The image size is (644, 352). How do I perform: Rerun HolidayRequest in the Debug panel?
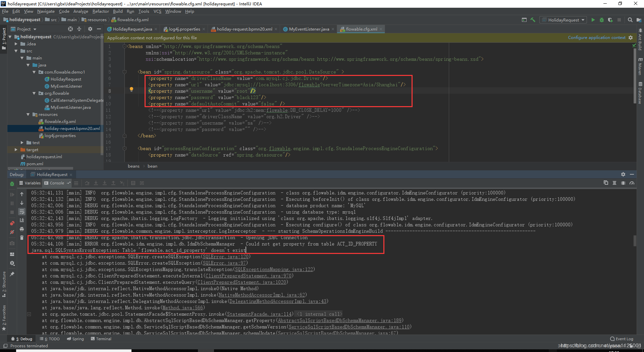pos(12,184)
